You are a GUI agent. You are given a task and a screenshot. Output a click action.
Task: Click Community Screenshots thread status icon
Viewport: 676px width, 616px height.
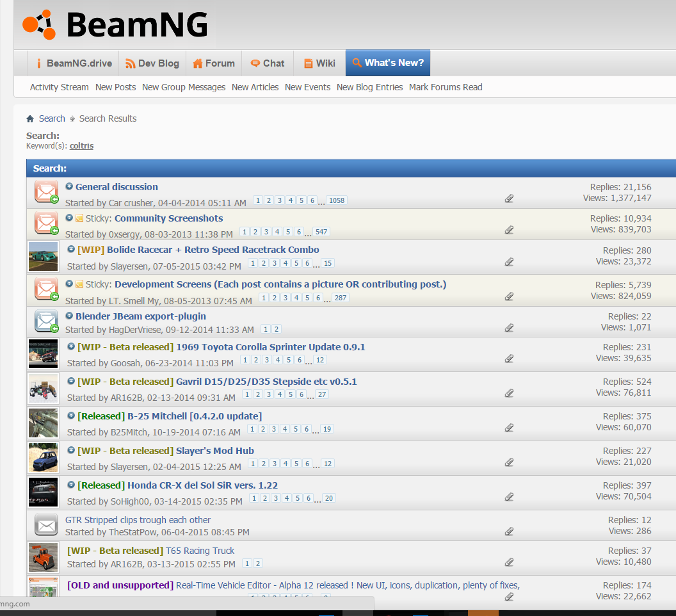(x=46, y=223)
